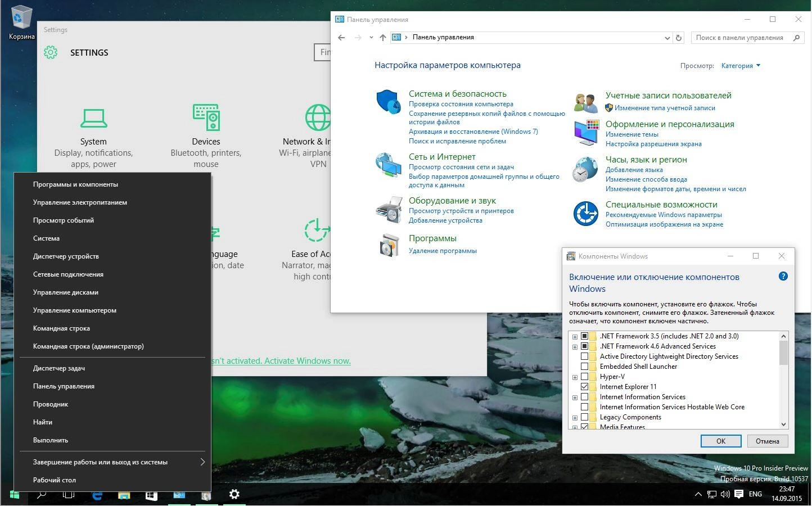Go back in Control Panel navigation
The height and width of the screenshot is (506, 812).
pyautogui.click(x=341, y=38)
